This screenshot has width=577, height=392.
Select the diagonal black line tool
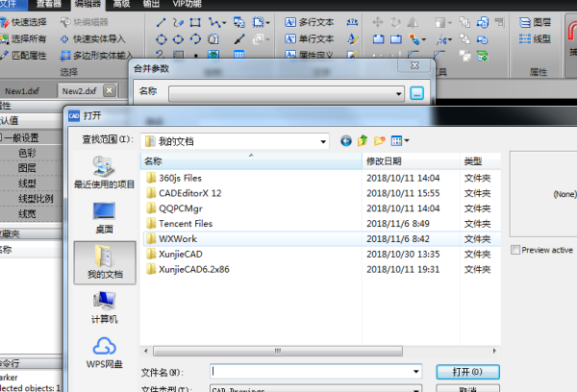pyautogui.click(x=239, y=39)
